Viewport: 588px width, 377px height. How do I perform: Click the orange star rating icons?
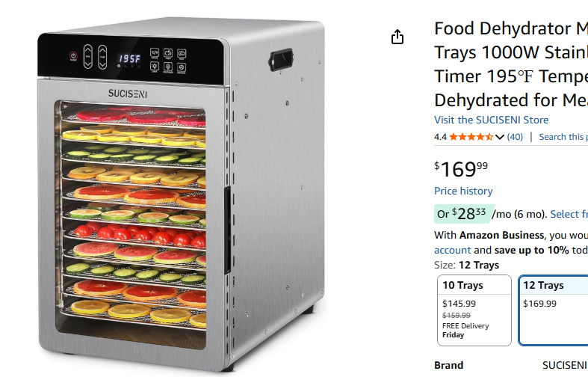pyautogui.click(x=471, y=137)
